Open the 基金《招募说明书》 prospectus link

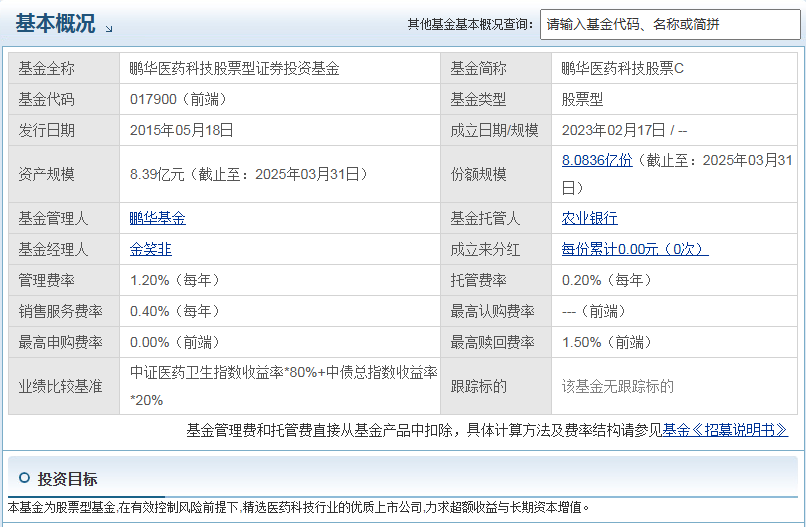725,430
